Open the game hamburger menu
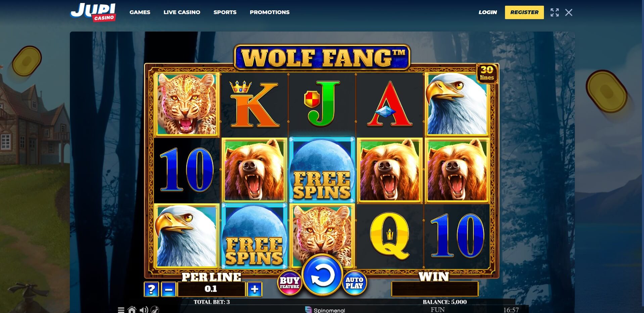The image size is (644, 313). [x=121, y=310]
